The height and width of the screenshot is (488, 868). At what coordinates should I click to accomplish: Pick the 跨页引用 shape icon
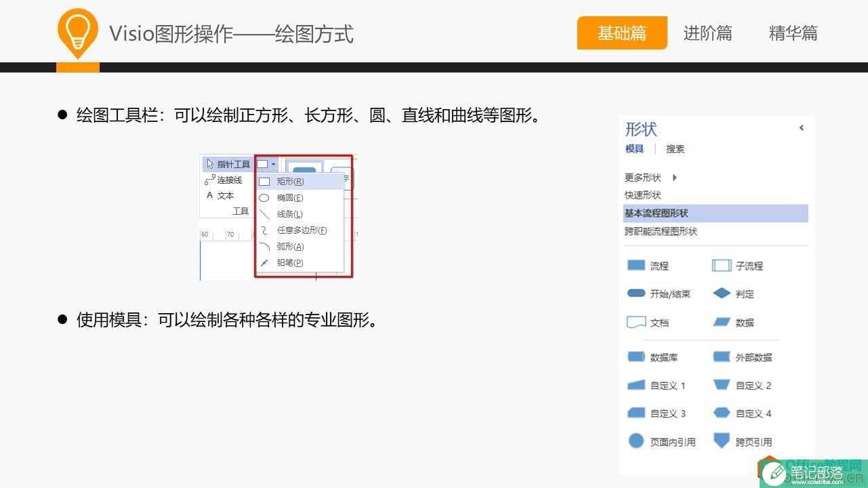point(722,441)
